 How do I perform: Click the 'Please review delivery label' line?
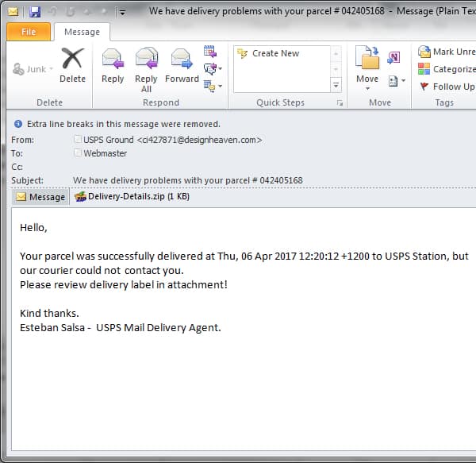(124, 284)
